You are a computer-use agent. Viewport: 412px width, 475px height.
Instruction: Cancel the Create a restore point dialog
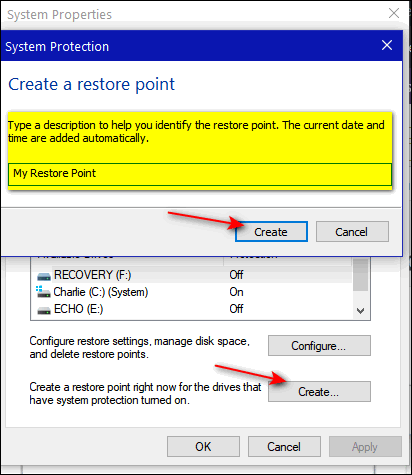[x=352, y=232]
